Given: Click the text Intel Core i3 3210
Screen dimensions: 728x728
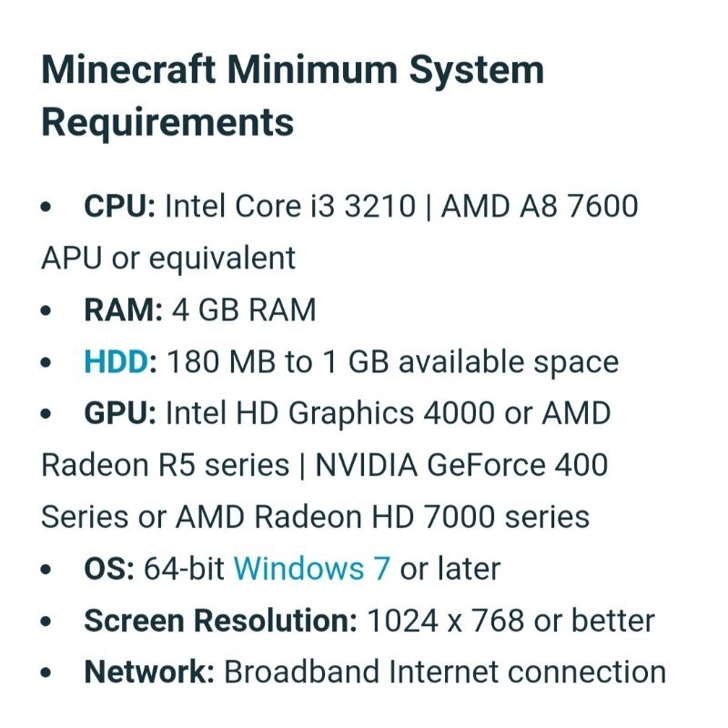Looking at the screenshot, I should tap(290, 206).
